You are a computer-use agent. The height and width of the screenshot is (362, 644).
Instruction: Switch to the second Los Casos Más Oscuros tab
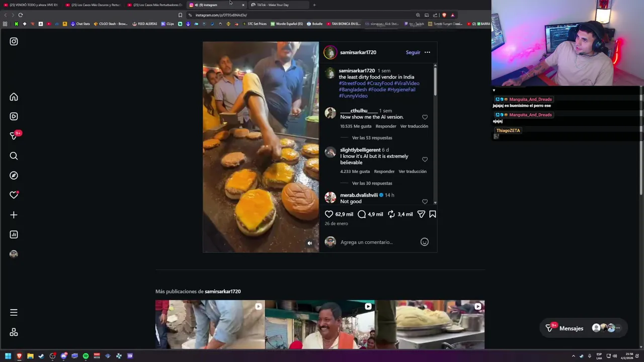pos(93,5)
